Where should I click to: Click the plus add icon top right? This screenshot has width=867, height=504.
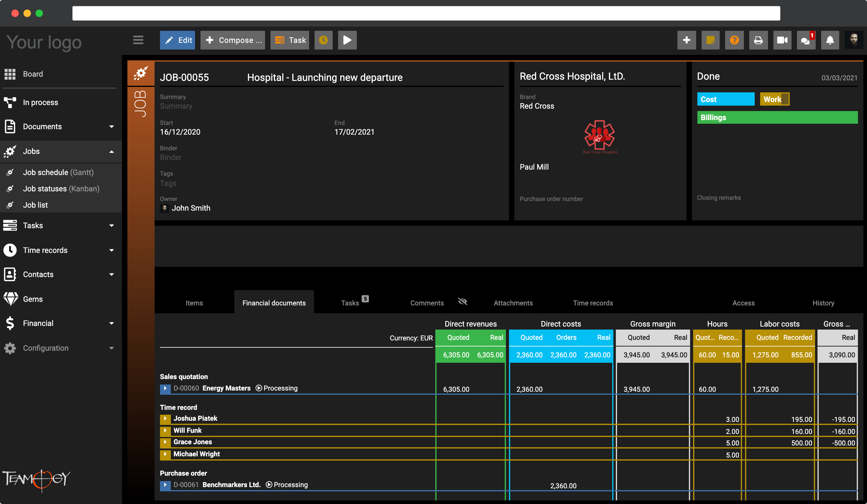coord(686,40)
